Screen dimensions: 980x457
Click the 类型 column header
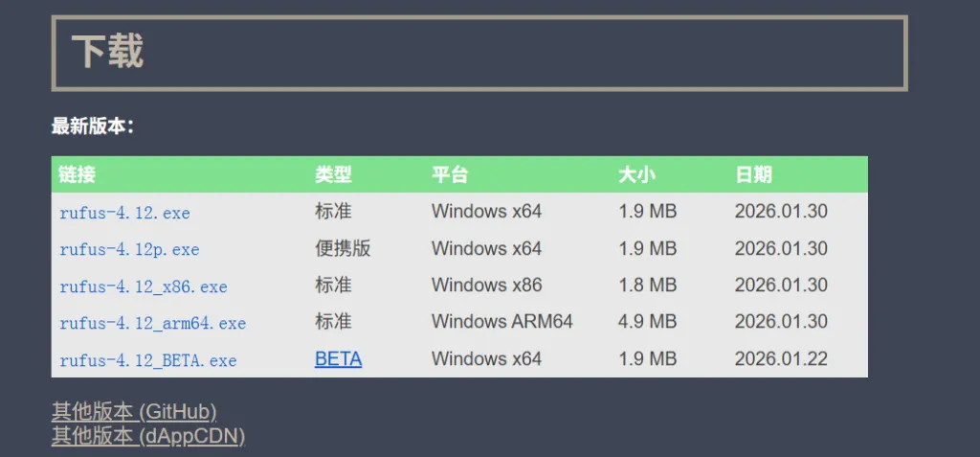tap(334, 174)
